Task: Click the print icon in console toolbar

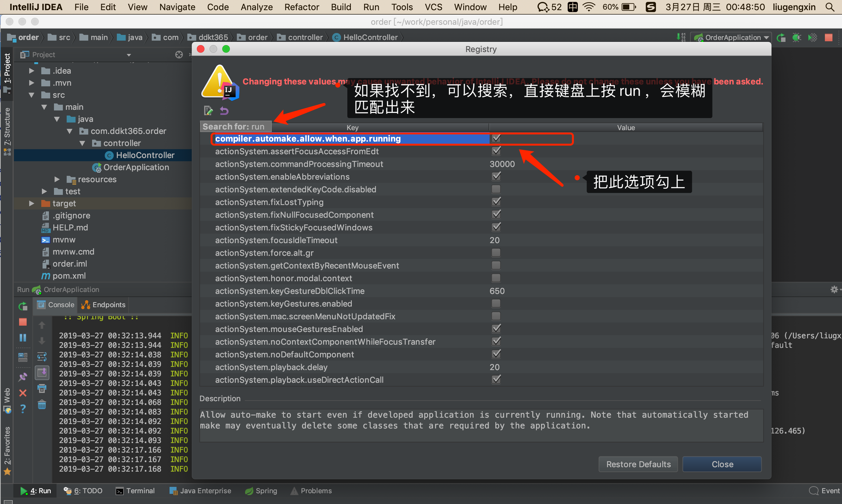Action: pyautogui.click(x=42, y=388)
